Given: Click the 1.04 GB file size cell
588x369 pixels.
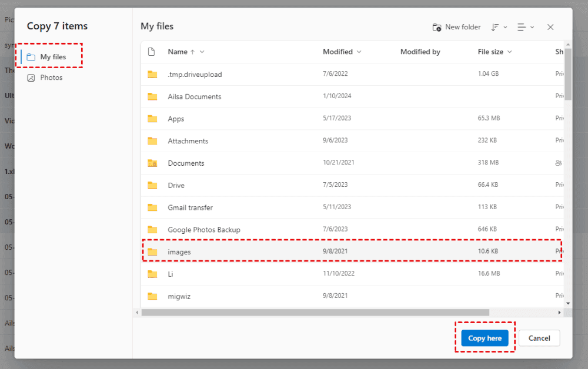Looking at the screenshot, I should 488,73.
